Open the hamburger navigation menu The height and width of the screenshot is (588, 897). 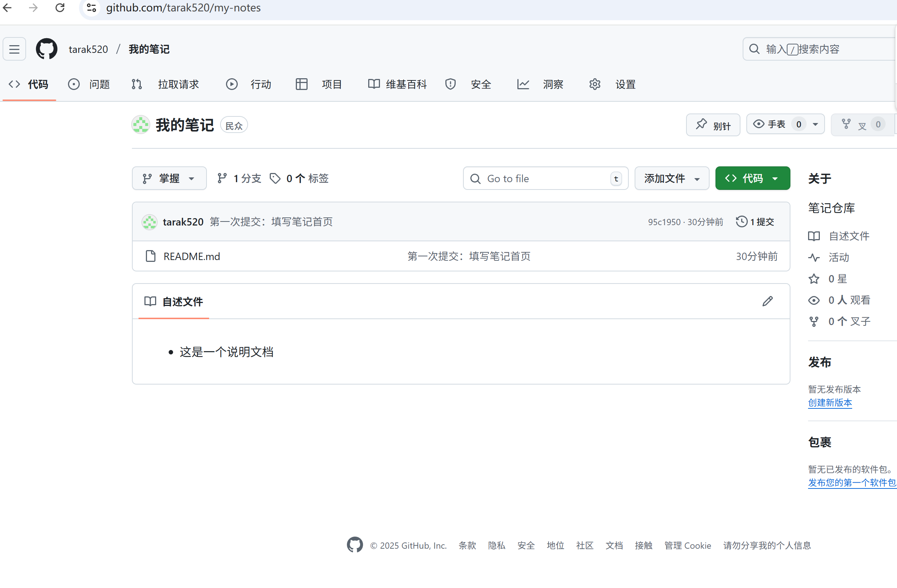click(x=14, y=49)
